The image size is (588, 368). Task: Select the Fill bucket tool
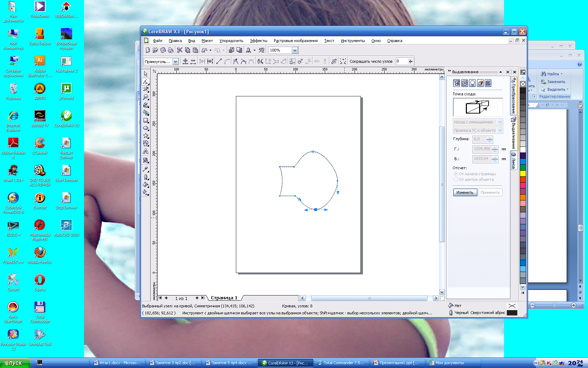click(146, 184)
